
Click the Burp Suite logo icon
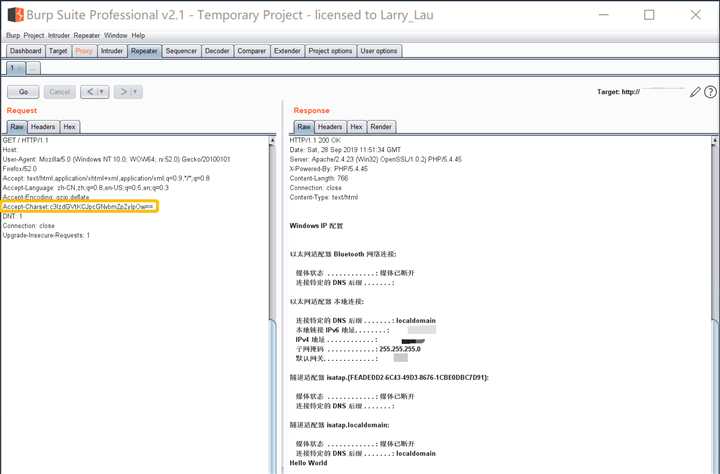click(x=16, y=15)
